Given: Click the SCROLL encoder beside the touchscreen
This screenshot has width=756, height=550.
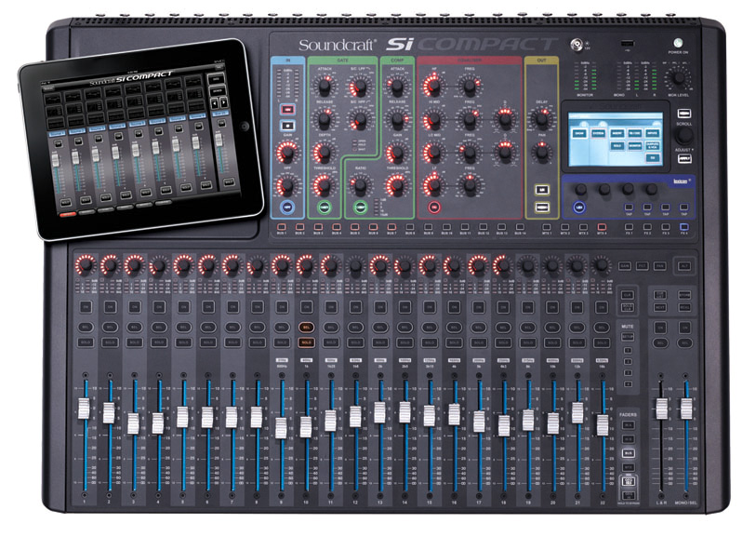Looking at the screenshot, I should click(x=683, y=136).
